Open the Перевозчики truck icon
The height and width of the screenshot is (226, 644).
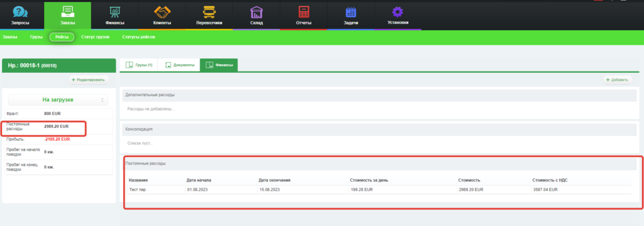coord(209,12)
